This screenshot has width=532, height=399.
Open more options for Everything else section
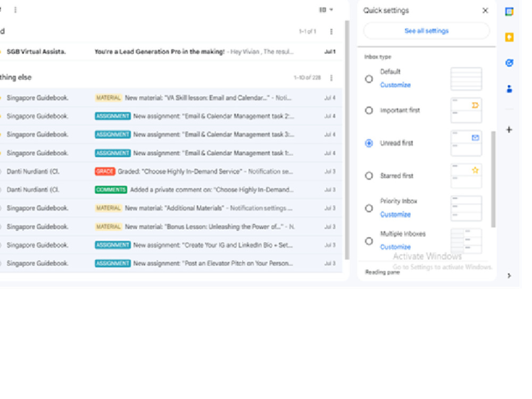click(331, 78)
